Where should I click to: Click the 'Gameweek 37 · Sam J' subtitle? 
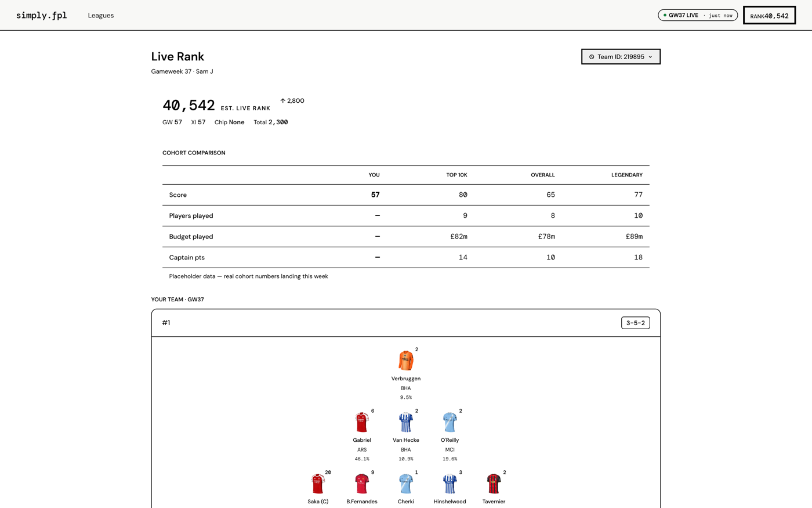click(x=182, y=71)
